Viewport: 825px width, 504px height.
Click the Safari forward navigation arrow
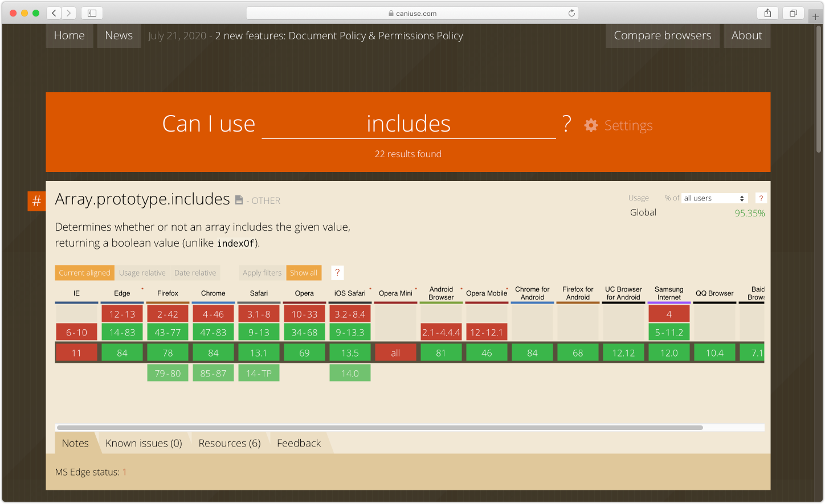[68, 13]
